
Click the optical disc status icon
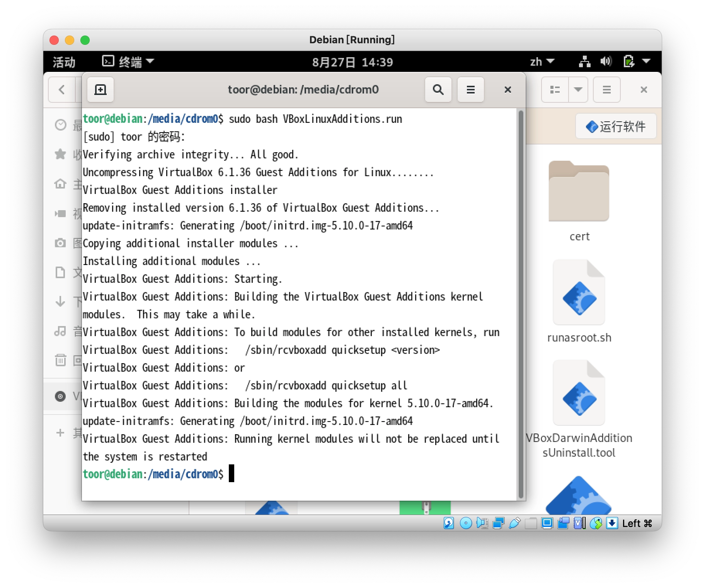tap(466, 523)
